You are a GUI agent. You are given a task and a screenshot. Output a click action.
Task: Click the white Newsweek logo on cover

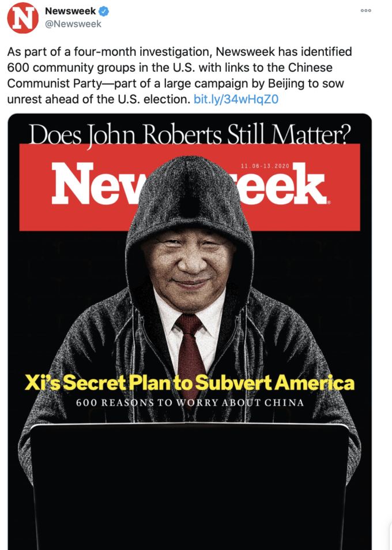click(x=190, y=184)
